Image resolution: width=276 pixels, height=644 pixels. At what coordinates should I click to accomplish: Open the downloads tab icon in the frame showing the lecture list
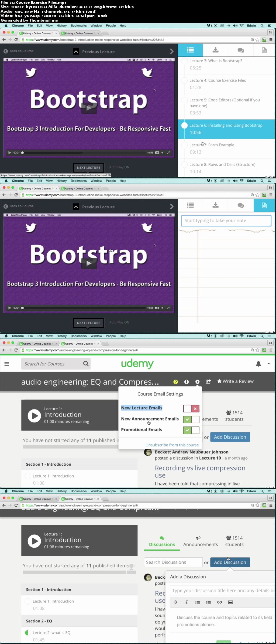point(215,50)
